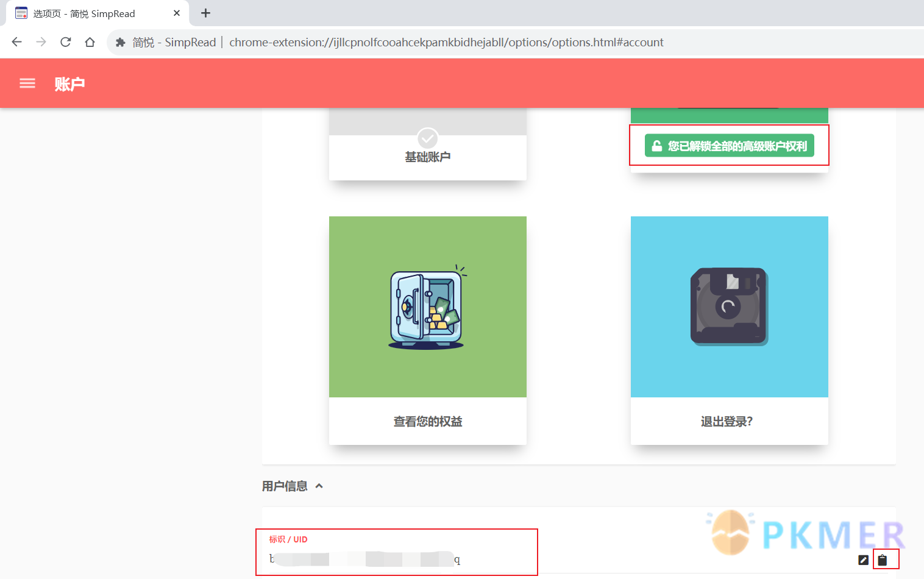Screen dimensions: 924x579
Task: Open the browser home page button
Action: (x=90, y=42)
